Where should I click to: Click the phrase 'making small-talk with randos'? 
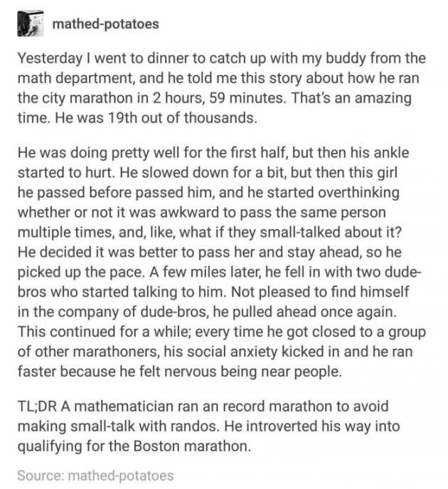coord(118,426)
